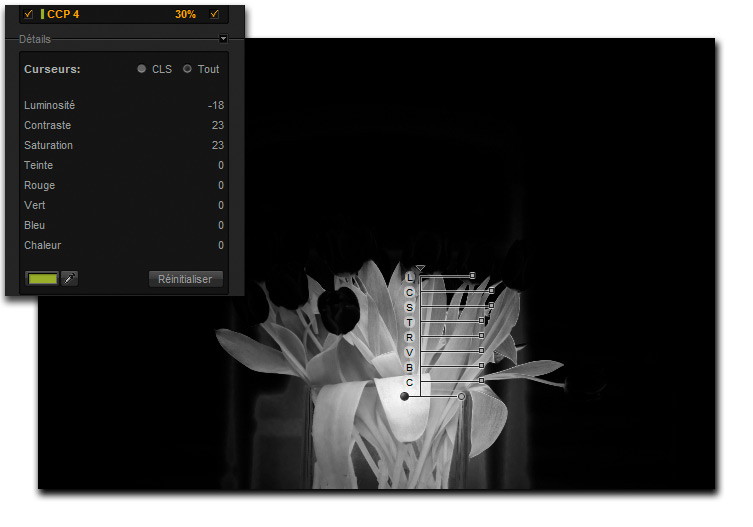Click the T slider handle on image
The width and height of the screenshot is (753, 527).
481,320
